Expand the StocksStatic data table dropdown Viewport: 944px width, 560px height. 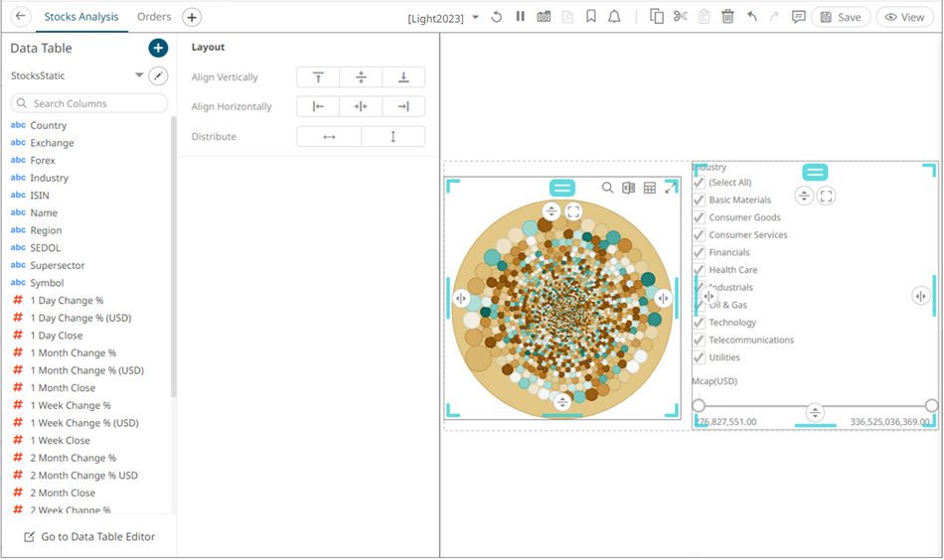[139, 76]
